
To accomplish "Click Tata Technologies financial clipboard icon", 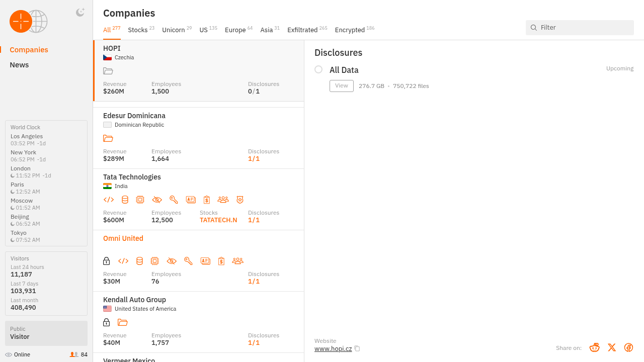I will [207, 200].
